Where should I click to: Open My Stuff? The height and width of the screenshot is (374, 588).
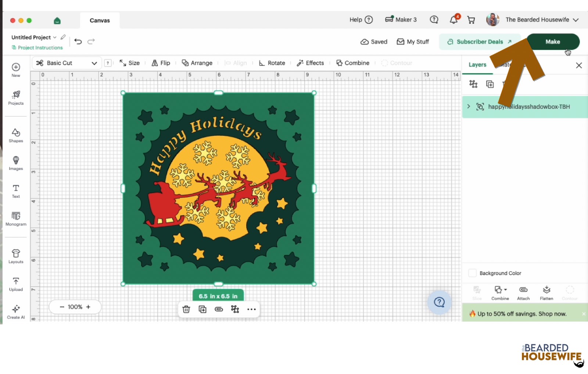coord(413,42)
